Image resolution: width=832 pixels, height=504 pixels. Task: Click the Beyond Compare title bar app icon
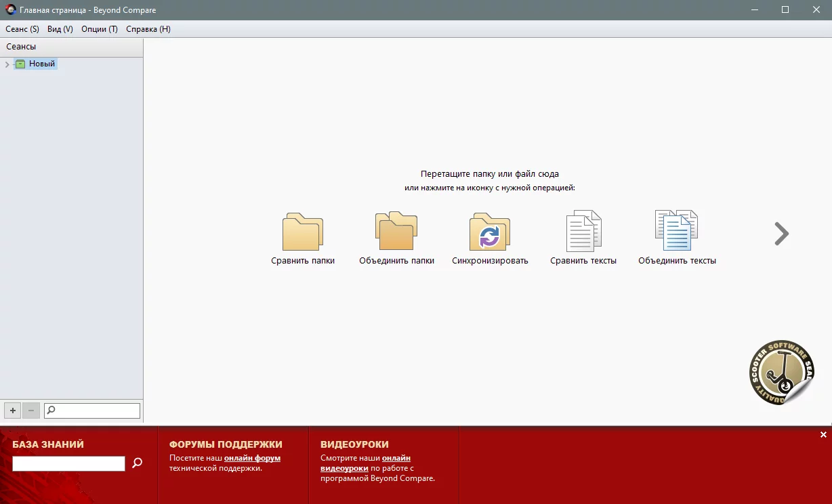tap(11, 10)
